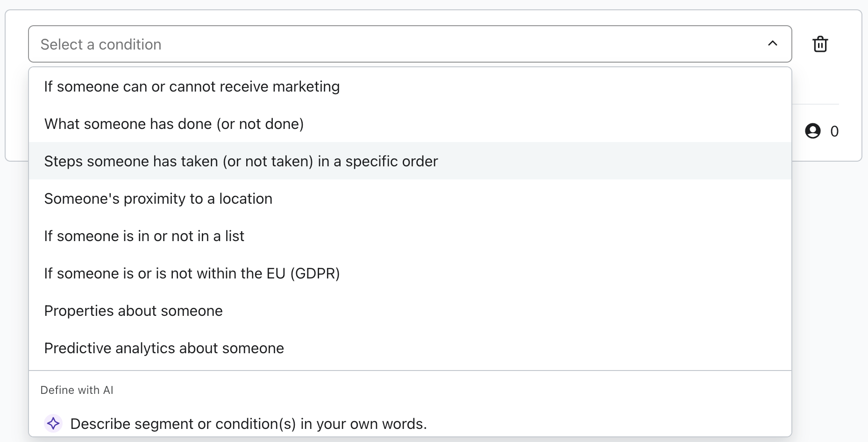Collapse dropdown using the up chevron

click(x=773, y=43)
